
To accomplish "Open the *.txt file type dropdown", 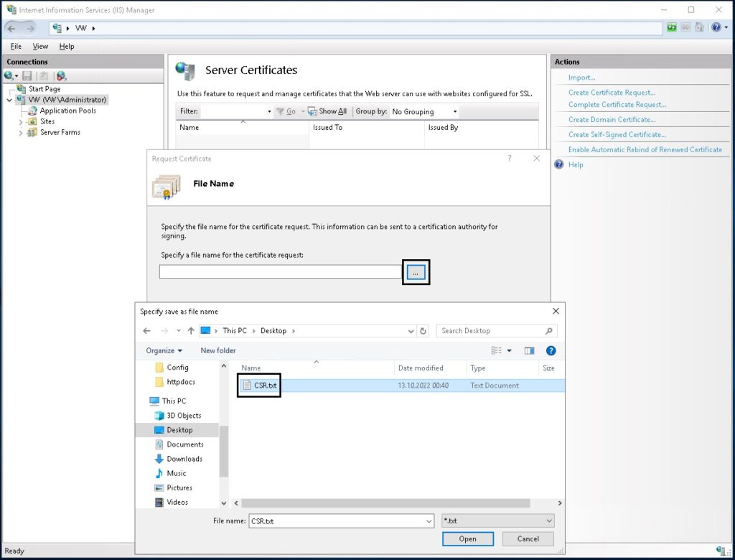I will [498, 521].
